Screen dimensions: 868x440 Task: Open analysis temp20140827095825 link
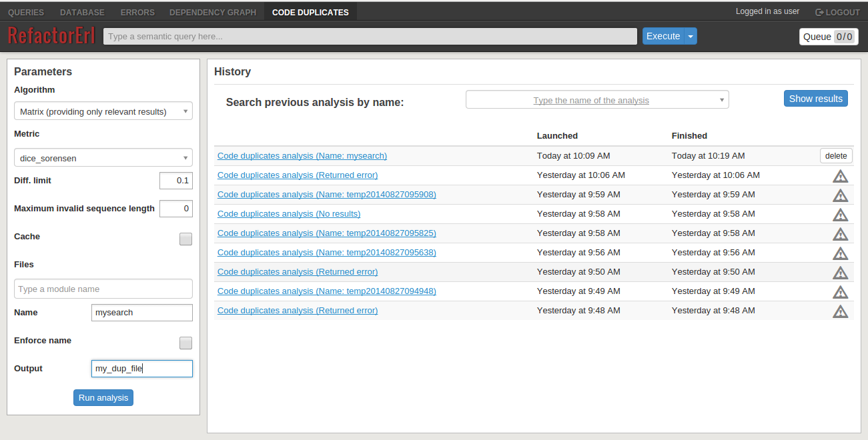[x=327, y=233]
